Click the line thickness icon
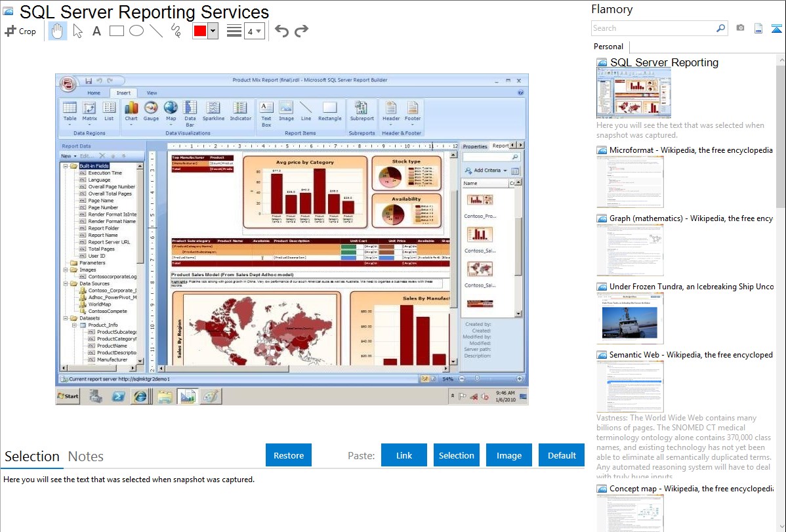Viewport: 786px width, 532px height. (234, 31)
